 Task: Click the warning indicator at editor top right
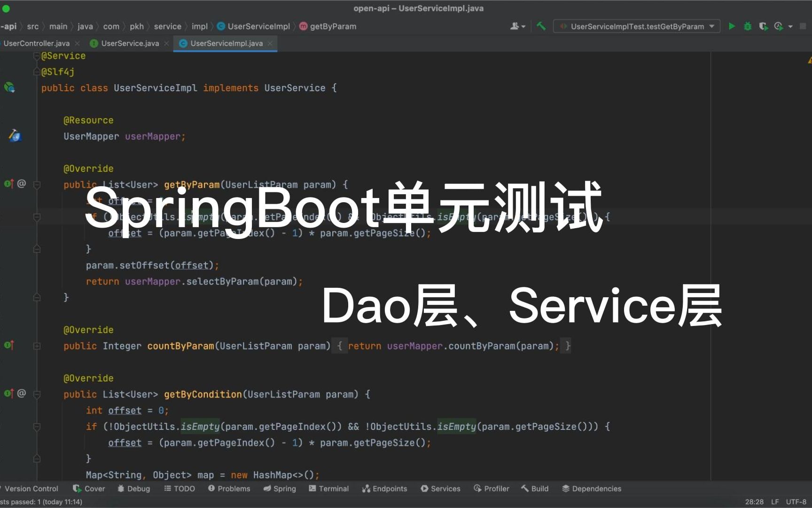click(809, 60)
